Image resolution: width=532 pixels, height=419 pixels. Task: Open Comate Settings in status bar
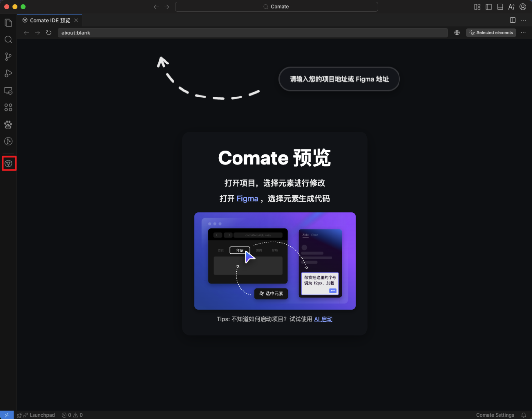(495, 415)
